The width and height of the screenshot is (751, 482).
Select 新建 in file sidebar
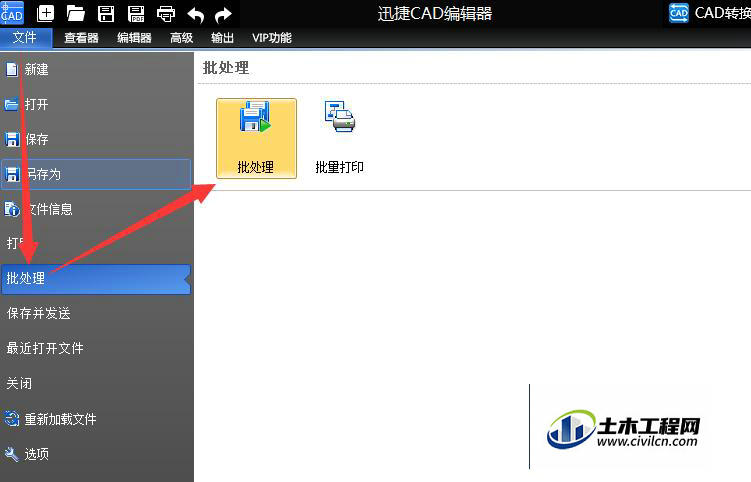[96, 69]
